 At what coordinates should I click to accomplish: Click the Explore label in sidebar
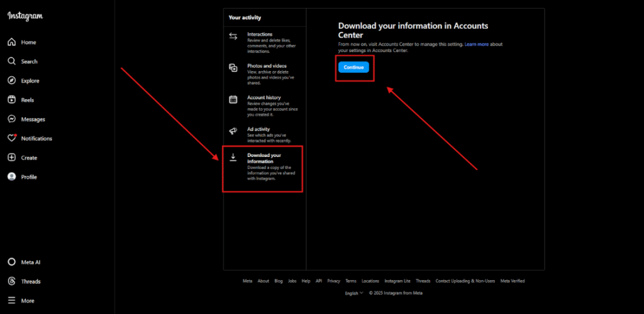click(x=30, y=81)
